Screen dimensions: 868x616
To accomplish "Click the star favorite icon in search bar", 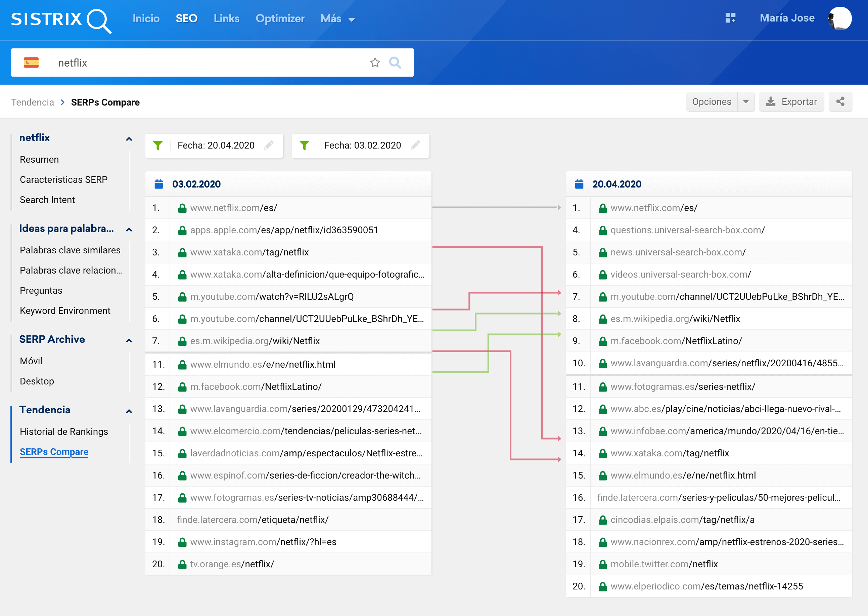I will (x=375, y=63).
